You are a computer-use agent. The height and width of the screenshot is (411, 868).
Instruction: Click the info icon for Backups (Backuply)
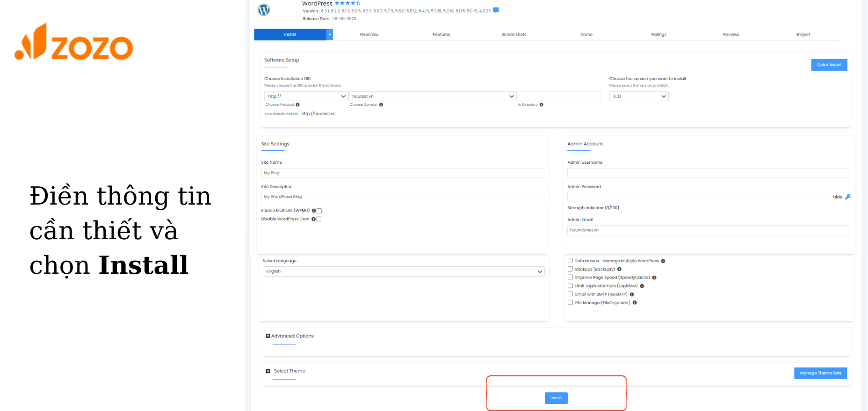click(619, 269)
